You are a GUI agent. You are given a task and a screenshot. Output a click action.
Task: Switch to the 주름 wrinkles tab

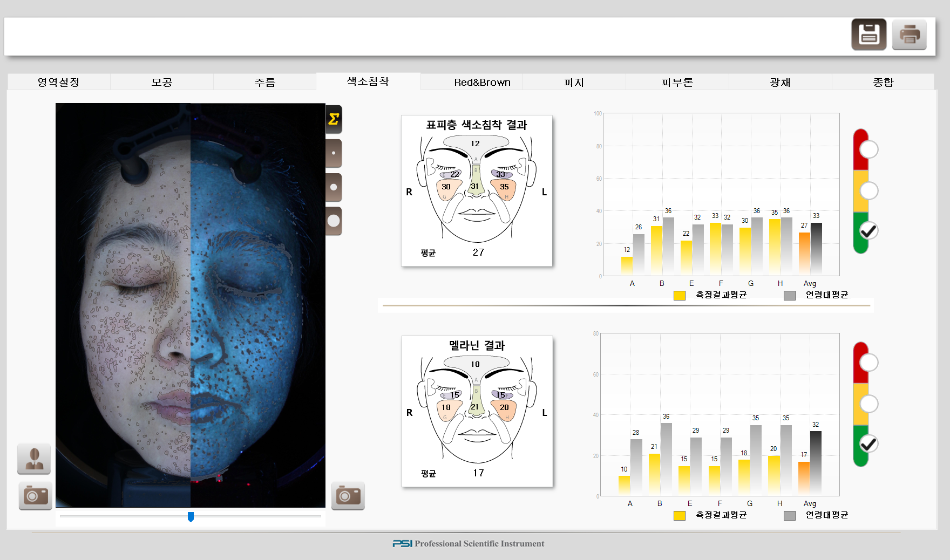coord(265,82)
